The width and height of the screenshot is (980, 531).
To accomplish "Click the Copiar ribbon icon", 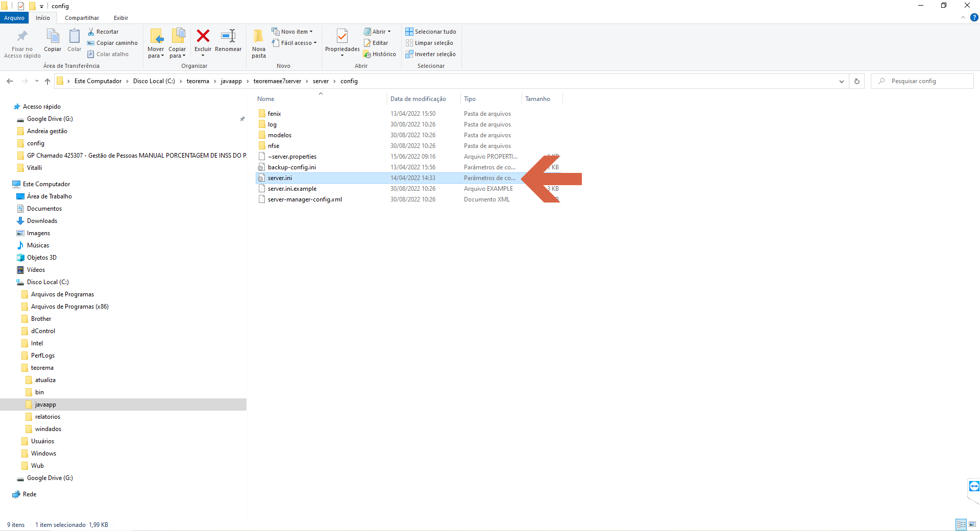I will coord(53,36).
